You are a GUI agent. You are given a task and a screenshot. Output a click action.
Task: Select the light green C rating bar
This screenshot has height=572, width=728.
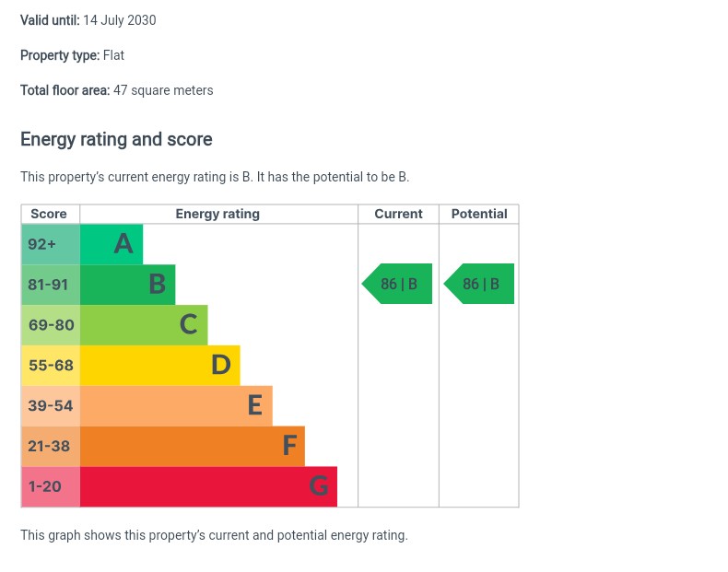[x=144, y=325]
